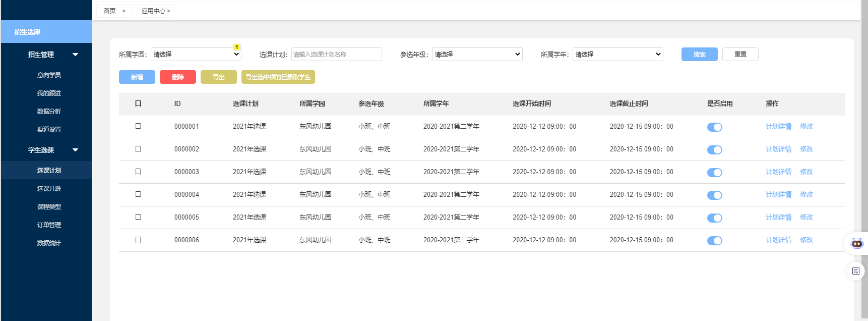Open 计划详情 for row 0000003

pyautogui.click(x=779, y=172)
